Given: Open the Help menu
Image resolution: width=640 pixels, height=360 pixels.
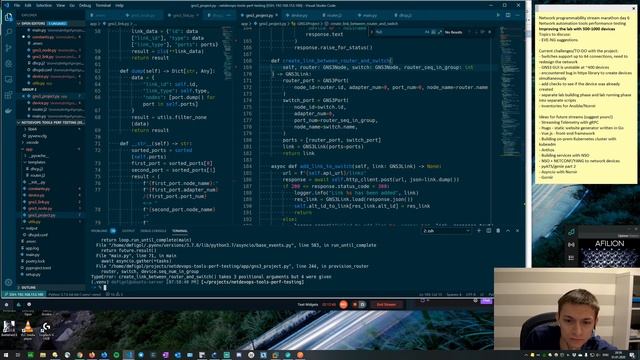Looking at the screenshot, I should click(119, 5).
